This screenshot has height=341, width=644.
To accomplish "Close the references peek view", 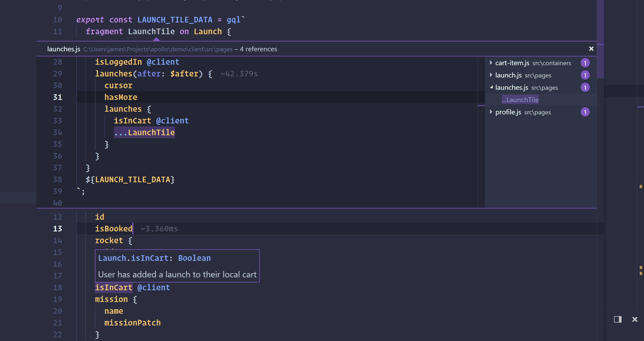I will click(x=591, y=49).
